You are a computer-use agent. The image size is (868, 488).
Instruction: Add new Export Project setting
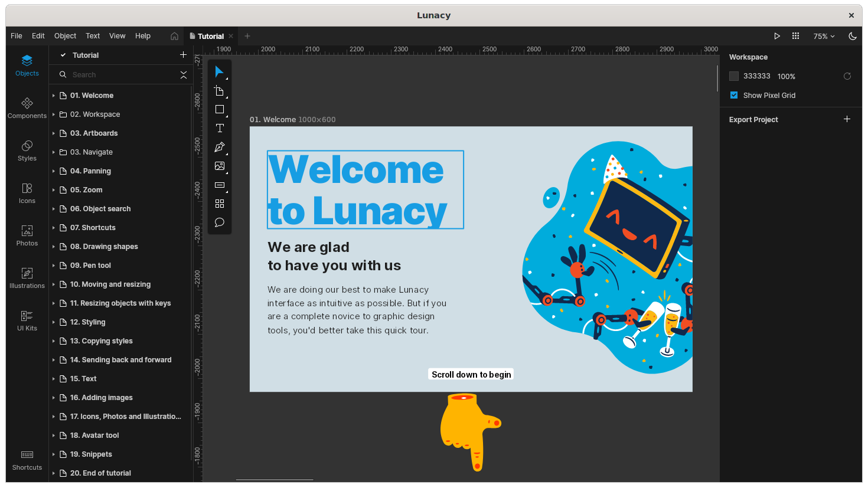tap(847, 119)
